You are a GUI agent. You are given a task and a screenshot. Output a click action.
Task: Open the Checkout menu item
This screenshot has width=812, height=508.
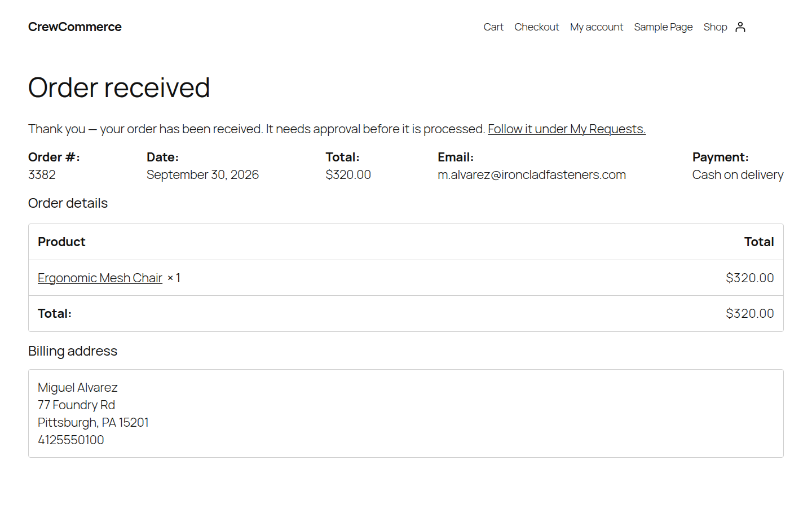point(536,27)
